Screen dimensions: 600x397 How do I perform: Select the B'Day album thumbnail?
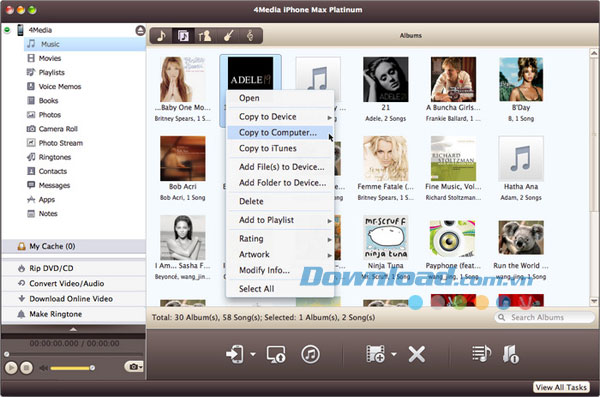(521, 80)
